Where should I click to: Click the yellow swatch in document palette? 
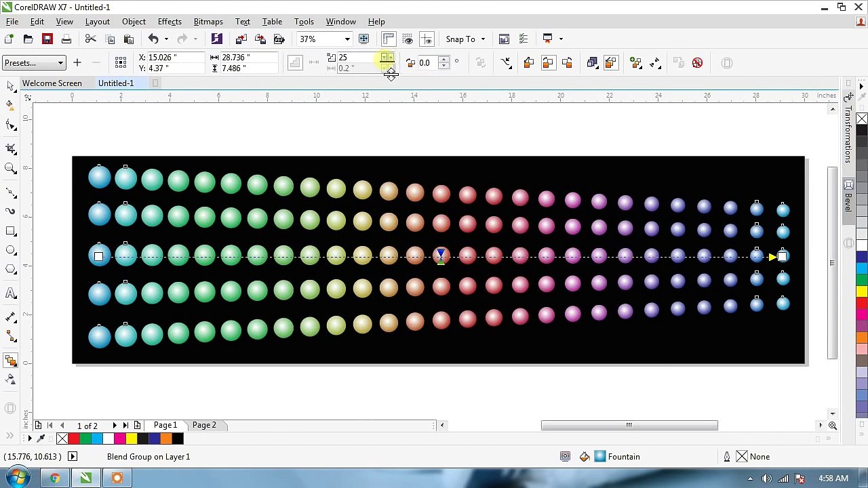132,439
